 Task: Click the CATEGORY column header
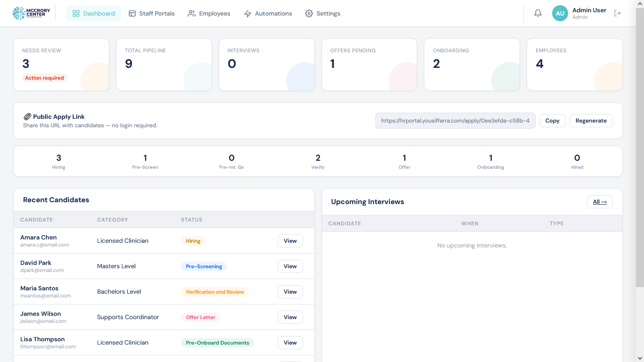(x=113, y=220)
